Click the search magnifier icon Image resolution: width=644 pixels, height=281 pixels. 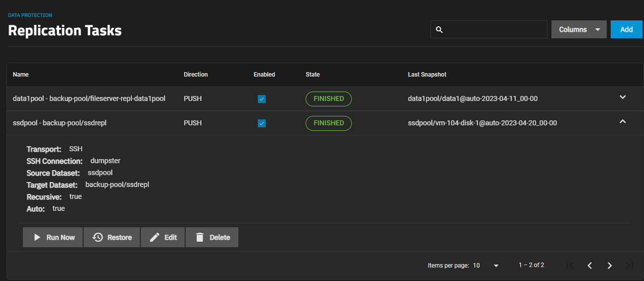click(x=439, y=30)
